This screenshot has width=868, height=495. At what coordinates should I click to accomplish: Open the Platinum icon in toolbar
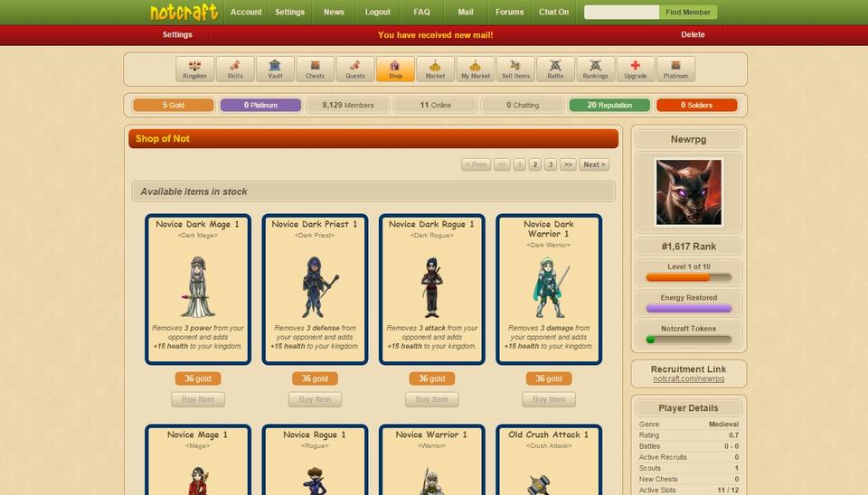click(675, 70)
